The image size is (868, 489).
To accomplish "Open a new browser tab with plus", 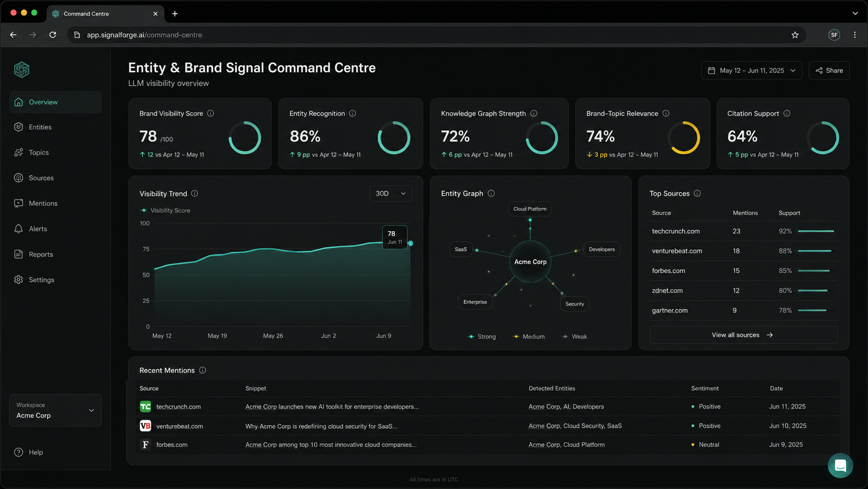I will click(x=175, y=14).
